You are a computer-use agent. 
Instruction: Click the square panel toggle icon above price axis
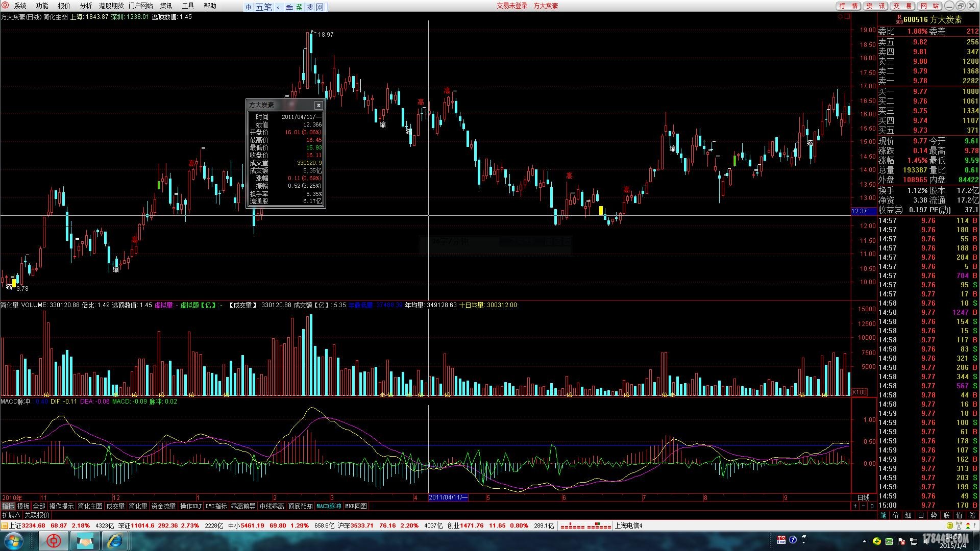coord(847,17)
